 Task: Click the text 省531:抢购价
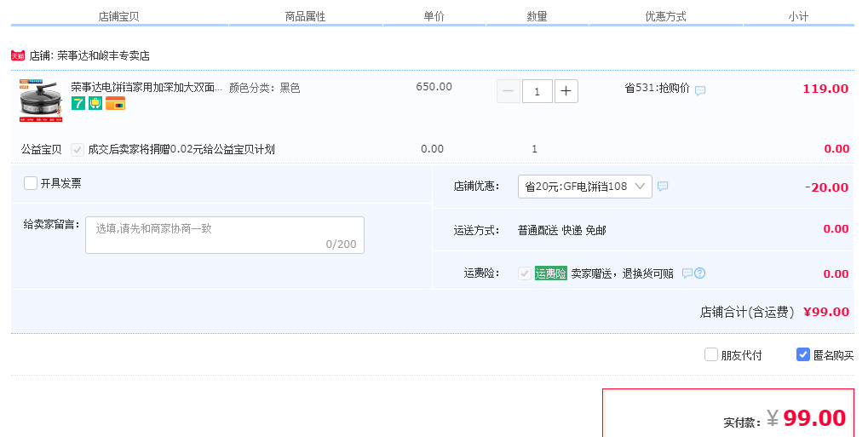point(657,88)
